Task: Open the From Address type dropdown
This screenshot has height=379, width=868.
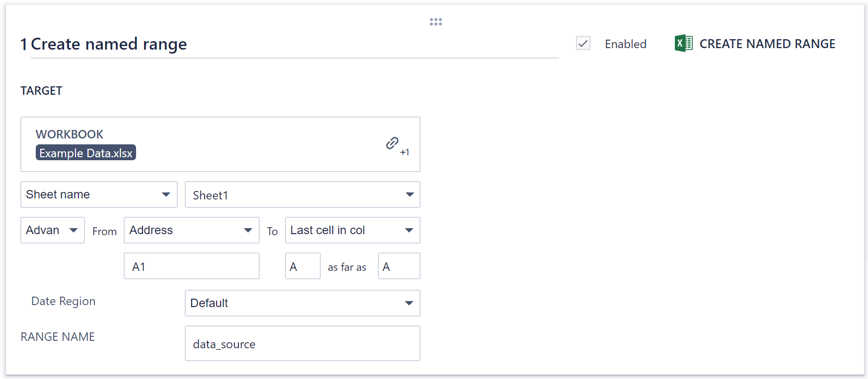Action: [x=191, y=230]
